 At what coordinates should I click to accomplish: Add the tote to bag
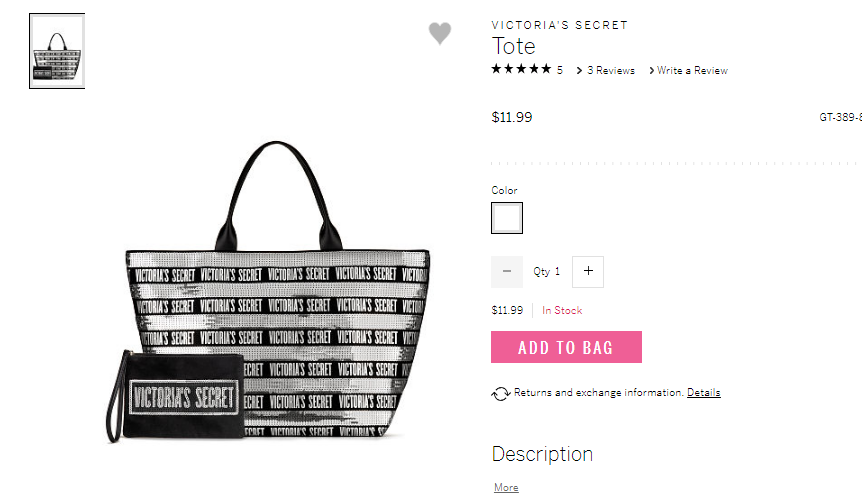click(566, 347)
